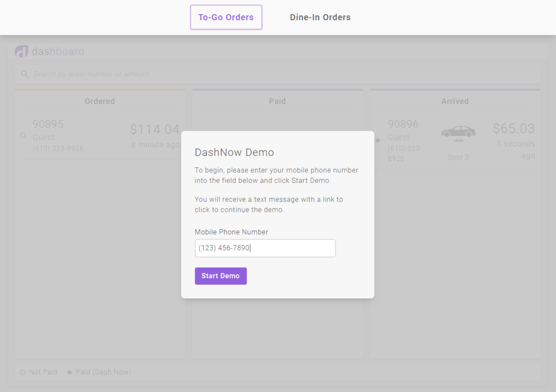Open the Dine-In Orders tab
This screenshot has width=556, height=392.
pyautogui.click(x=320, y=17)
